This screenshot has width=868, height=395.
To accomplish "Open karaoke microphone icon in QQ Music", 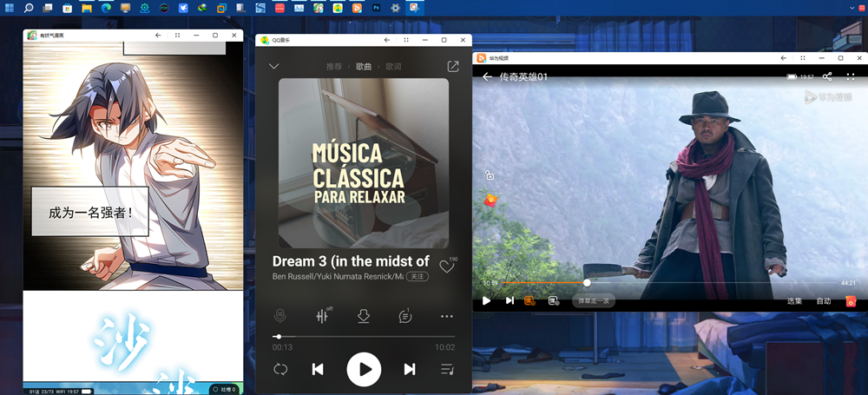I will 280,316.
